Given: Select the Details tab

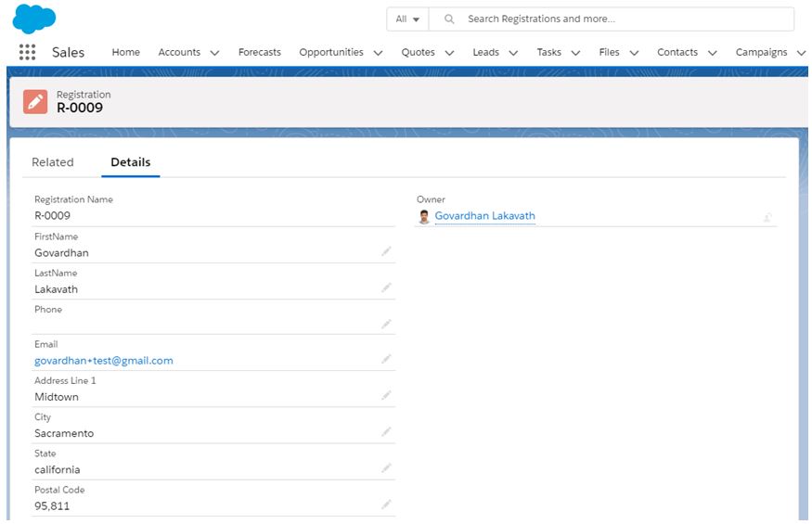Looking at the screenshot, I should tap(131, 162).
